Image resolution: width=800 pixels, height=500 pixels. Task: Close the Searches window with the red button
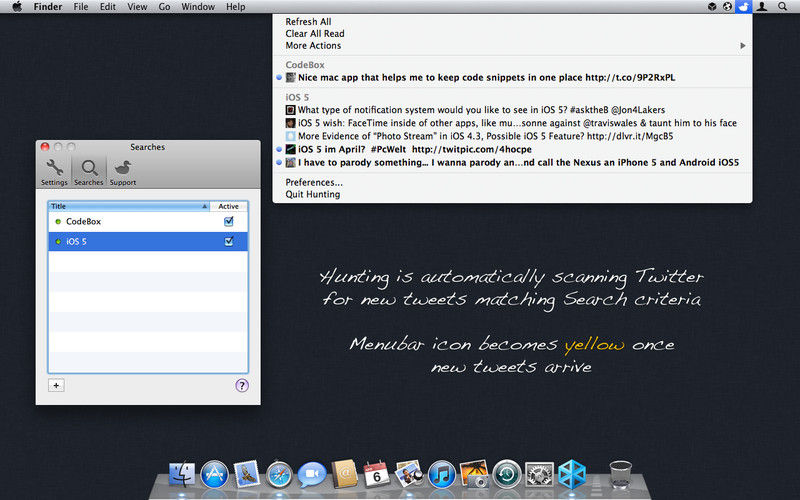45,147
